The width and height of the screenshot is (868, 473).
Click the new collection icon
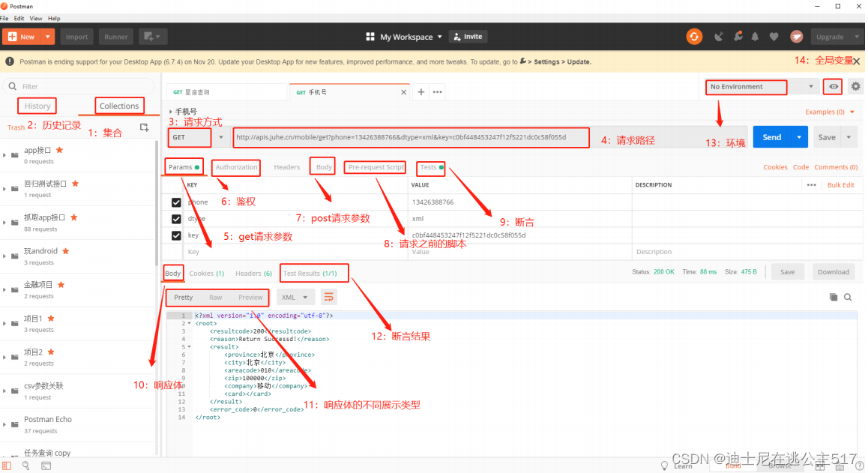click(x=145, y=127)
